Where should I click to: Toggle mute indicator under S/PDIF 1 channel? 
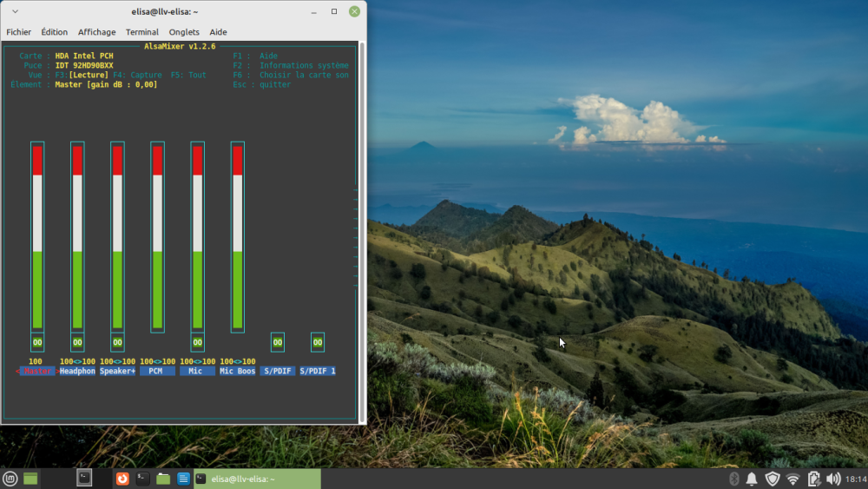tap(318, 342)
